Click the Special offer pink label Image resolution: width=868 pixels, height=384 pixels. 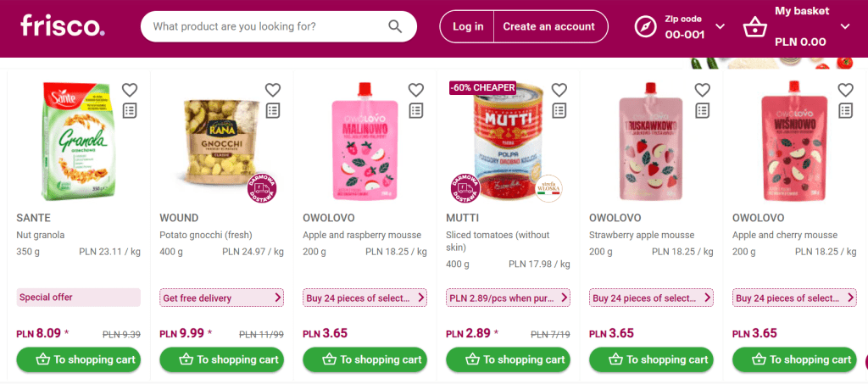79,298
